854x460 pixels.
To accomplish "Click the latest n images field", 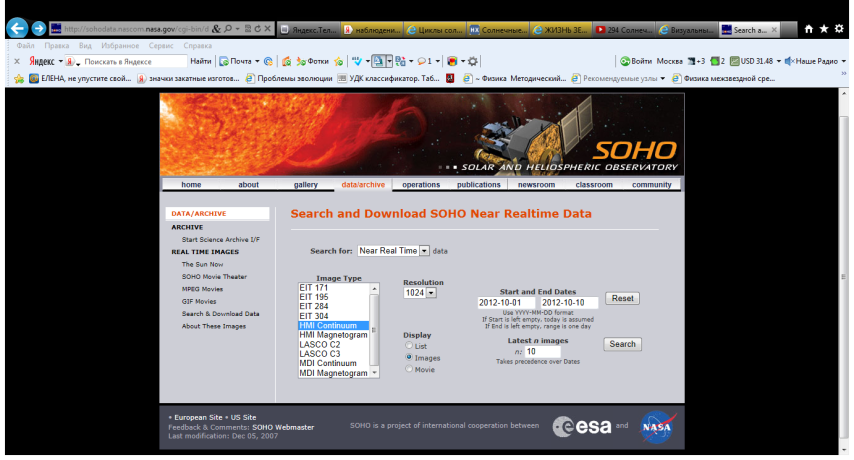I will (542, 352).
